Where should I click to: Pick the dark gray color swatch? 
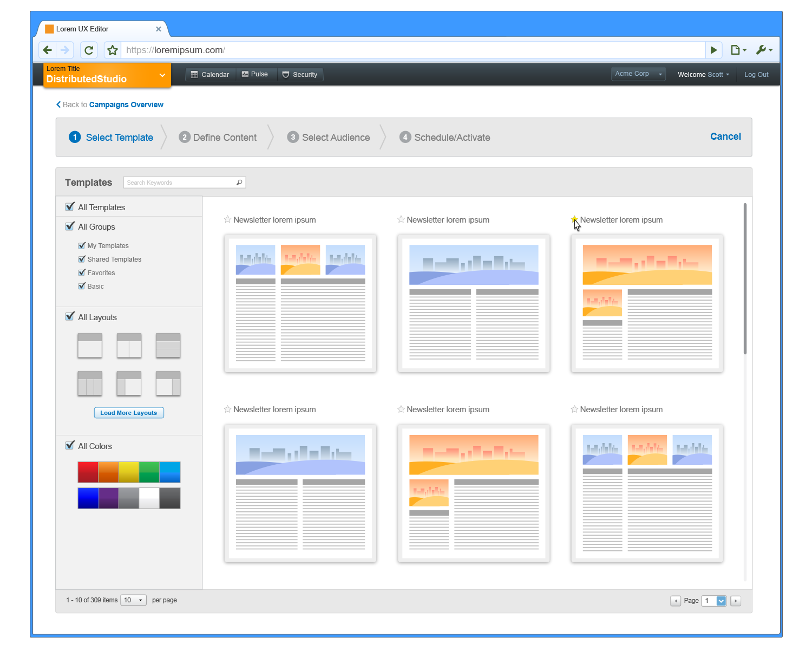(x=170, y=498)
